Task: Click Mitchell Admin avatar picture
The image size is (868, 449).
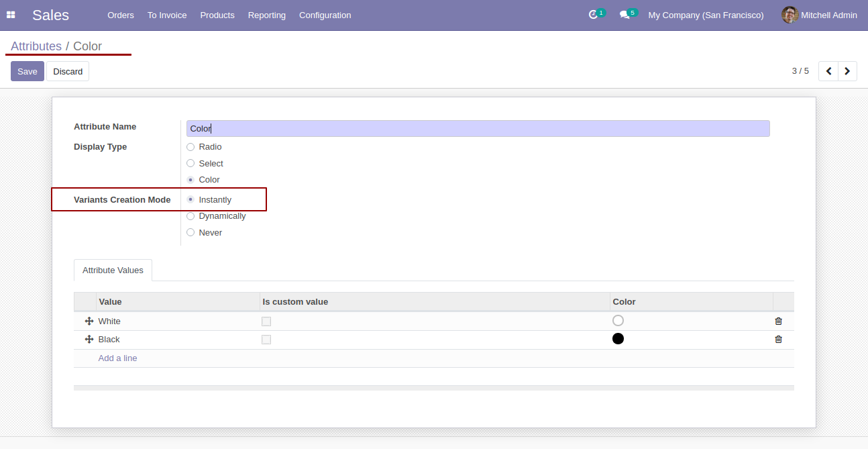Action: pos(790,15)
